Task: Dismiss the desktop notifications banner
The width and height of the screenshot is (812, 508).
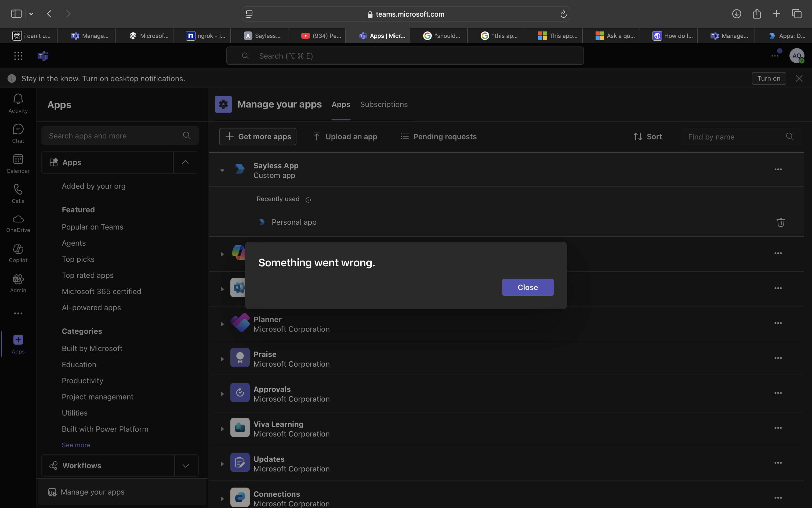Action: click(799, 78)
